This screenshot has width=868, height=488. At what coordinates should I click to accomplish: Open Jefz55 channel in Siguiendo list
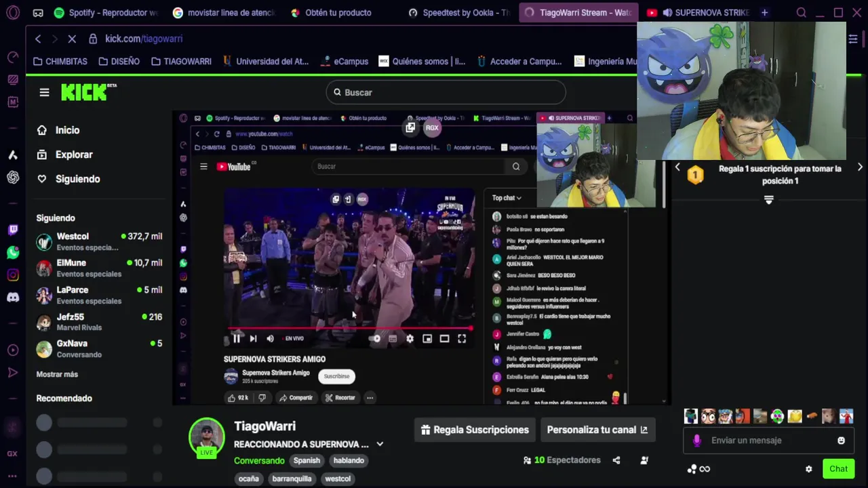point(99,322)
